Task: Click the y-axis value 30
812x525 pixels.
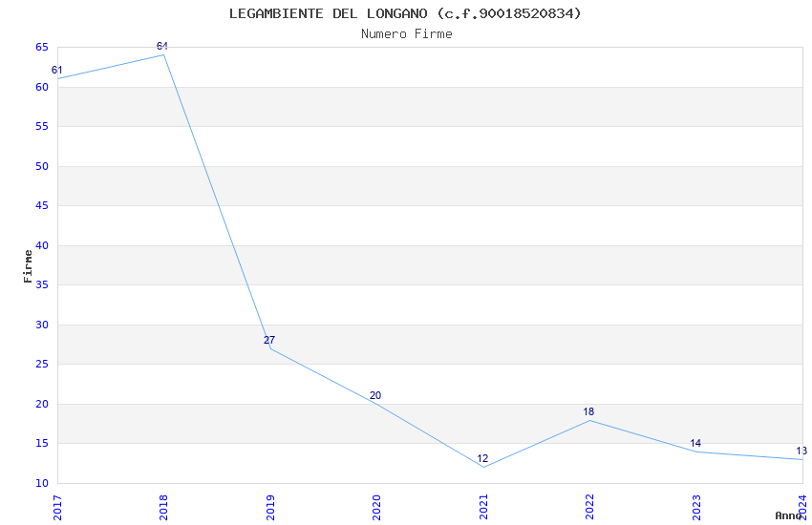Action: [42, 325]
